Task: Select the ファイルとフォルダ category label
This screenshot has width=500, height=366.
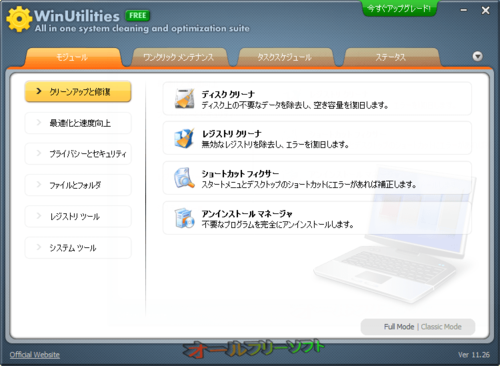Action: click(x=75, y=185)
